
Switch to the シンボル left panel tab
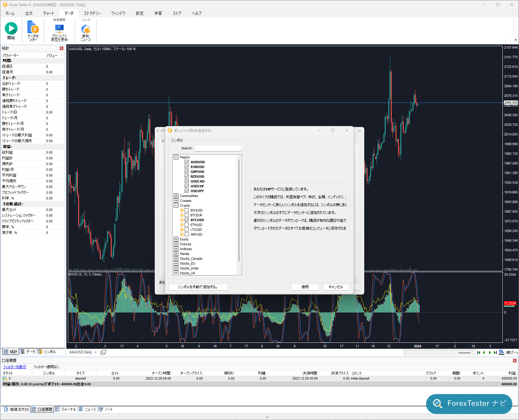47,352
